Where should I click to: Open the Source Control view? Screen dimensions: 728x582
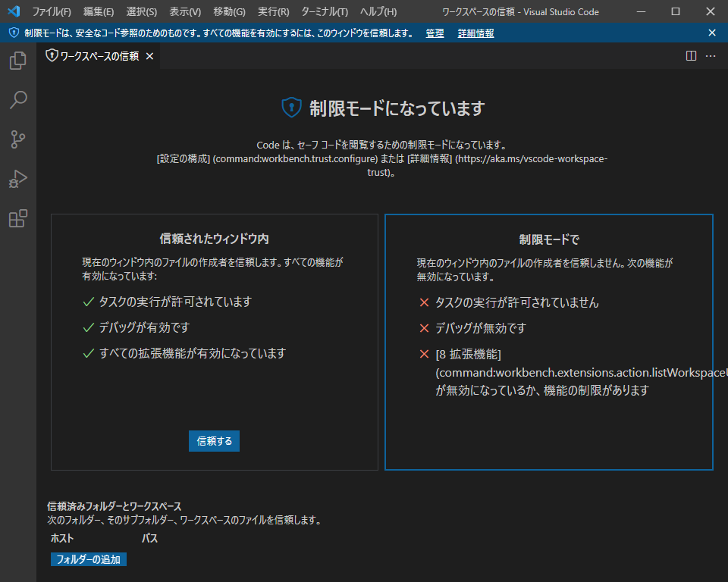[x=18, y=139]
